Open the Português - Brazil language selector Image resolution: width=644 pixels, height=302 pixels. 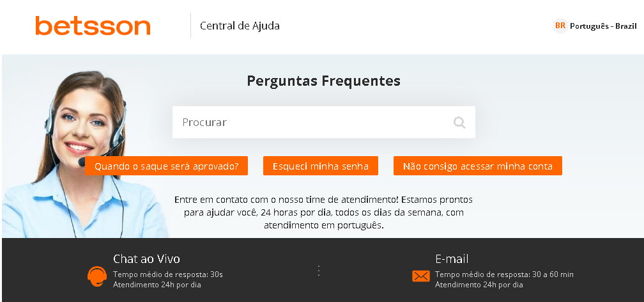[603, 26]
